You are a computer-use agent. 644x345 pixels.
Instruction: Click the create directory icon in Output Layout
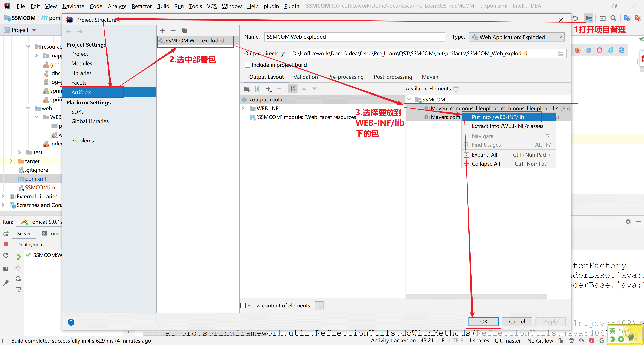247,89
